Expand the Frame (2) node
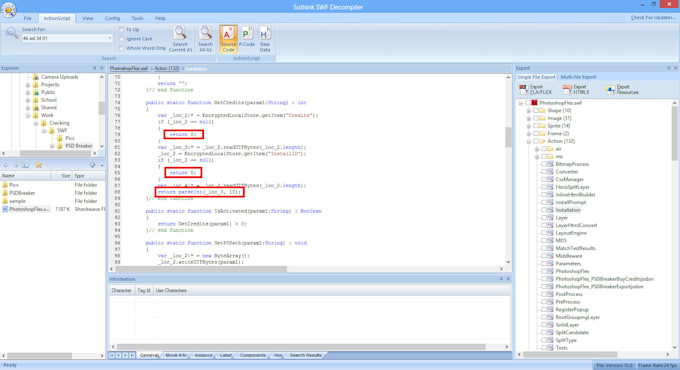Viewport: 680px width, 370px height. [x=529, y=134]
